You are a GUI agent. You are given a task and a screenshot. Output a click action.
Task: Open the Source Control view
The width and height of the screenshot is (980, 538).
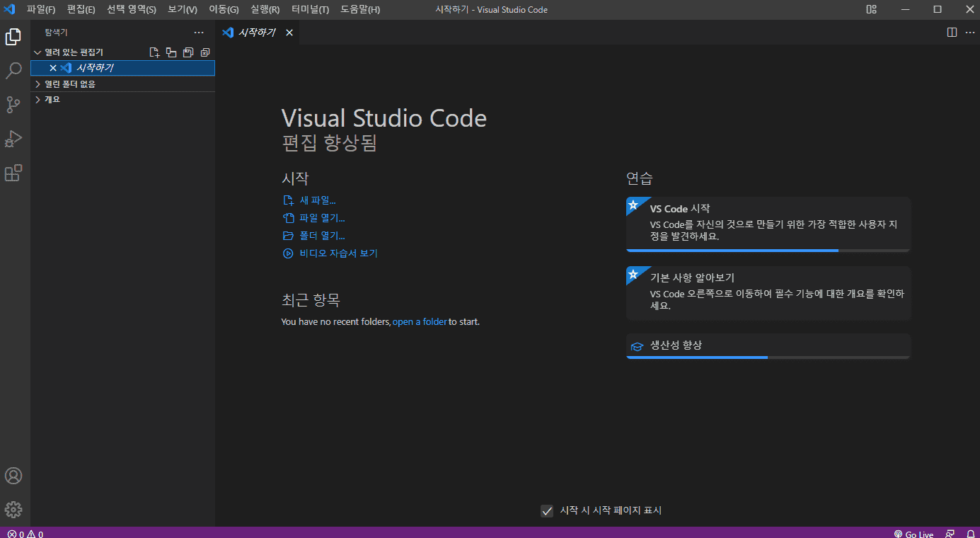(13, 105)
